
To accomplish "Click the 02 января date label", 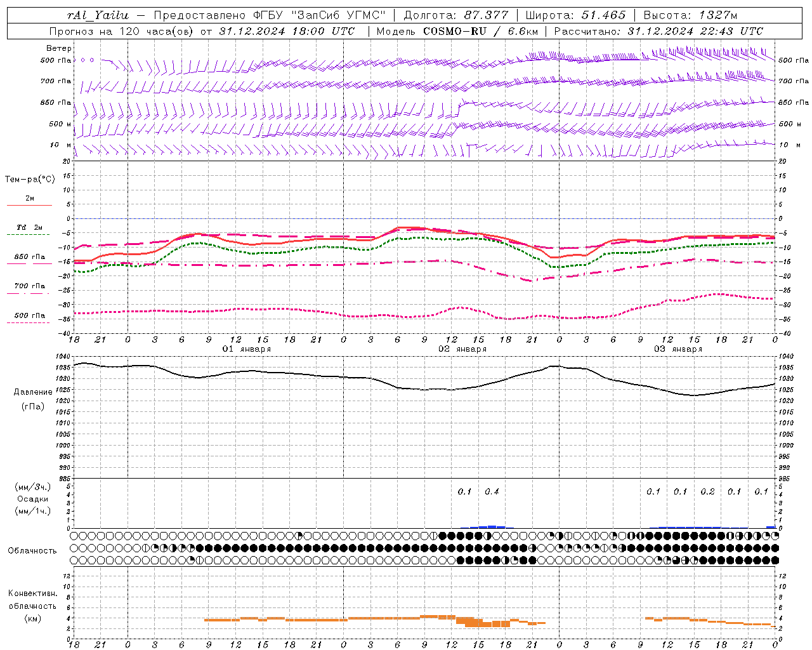I will pos(462,349).
